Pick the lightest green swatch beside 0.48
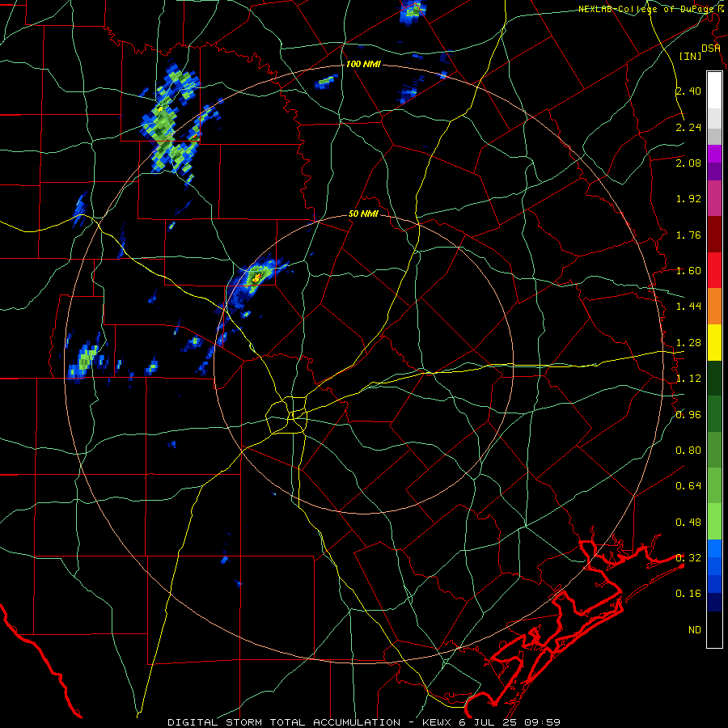 click(714, 522)
